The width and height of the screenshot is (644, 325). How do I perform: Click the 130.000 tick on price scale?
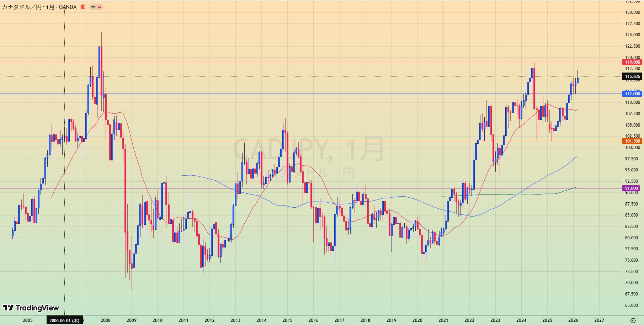pos(632,12)
